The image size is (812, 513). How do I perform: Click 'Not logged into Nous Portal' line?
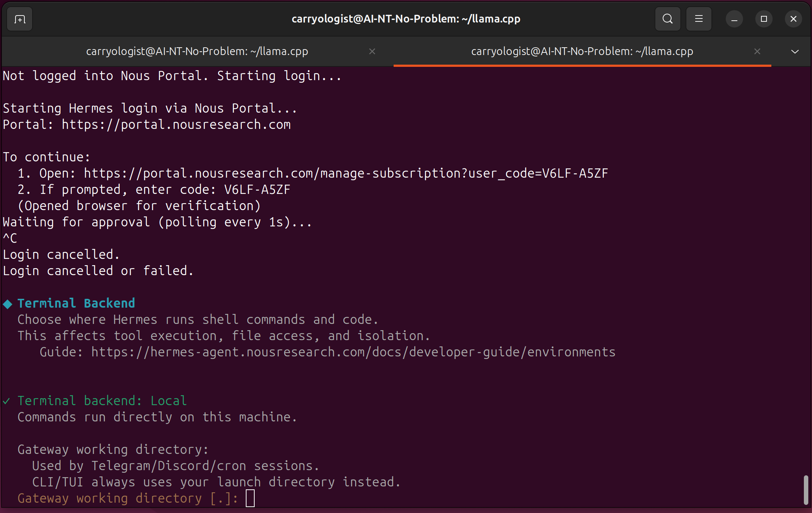[172, 76]
